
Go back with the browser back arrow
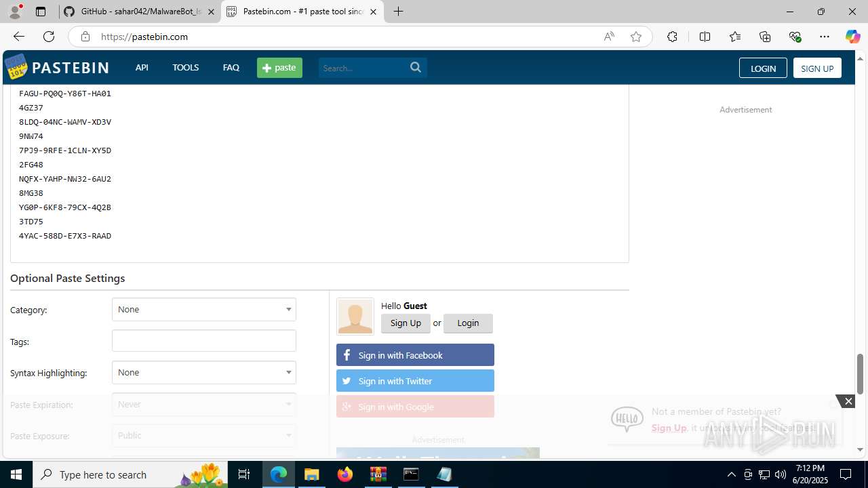point(19,37)
